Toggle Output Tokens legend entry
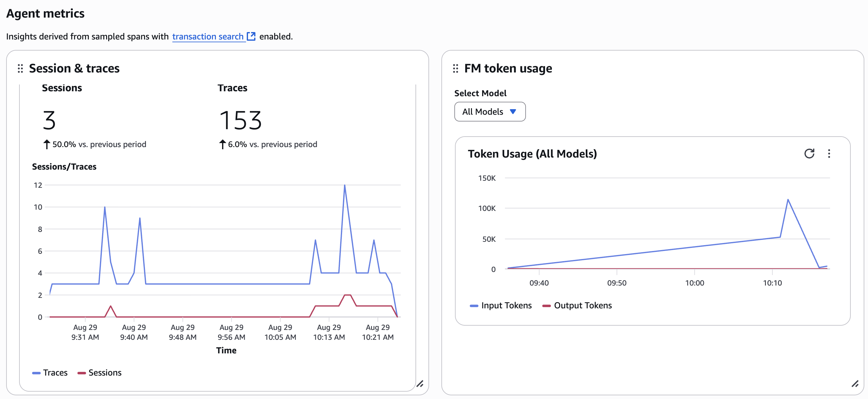The height and width of the screenshot is (399, 868). (583, 305)
